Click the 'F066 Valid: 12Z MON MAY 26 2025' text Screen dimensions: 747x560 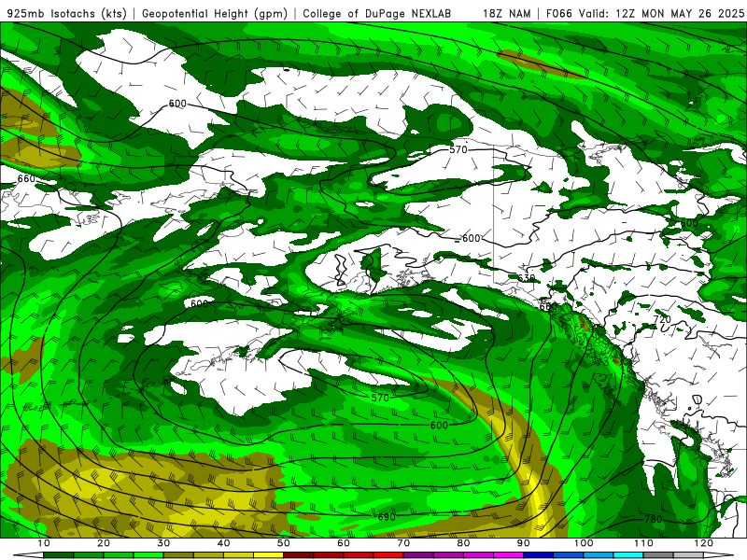pyautogui.click(x=644, y=13)
